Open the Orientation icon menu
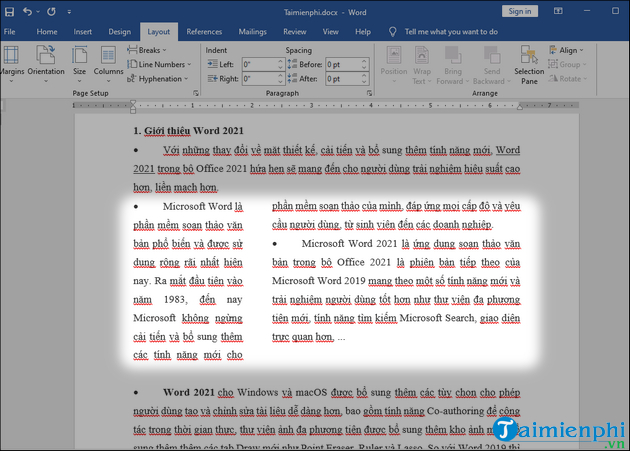The height and width of the screenshot is (451, 630). (46, 55)
